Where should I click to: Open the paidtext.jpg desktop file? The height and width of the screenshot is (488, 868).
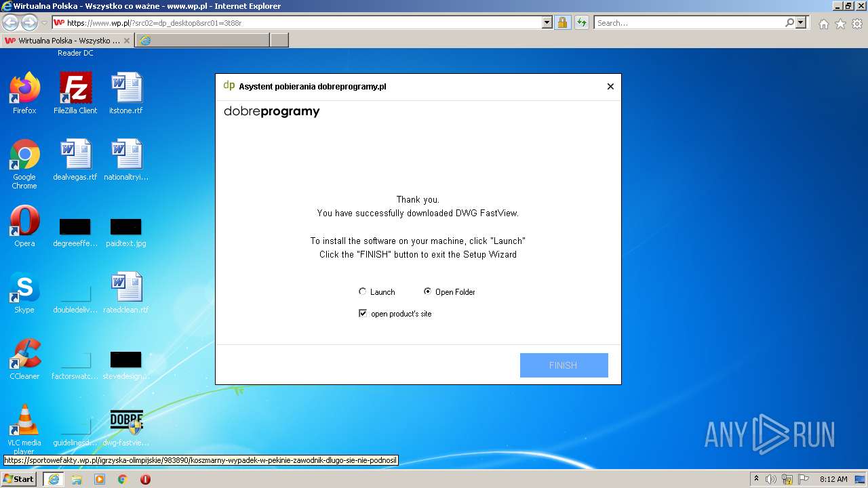click(126, 231)
